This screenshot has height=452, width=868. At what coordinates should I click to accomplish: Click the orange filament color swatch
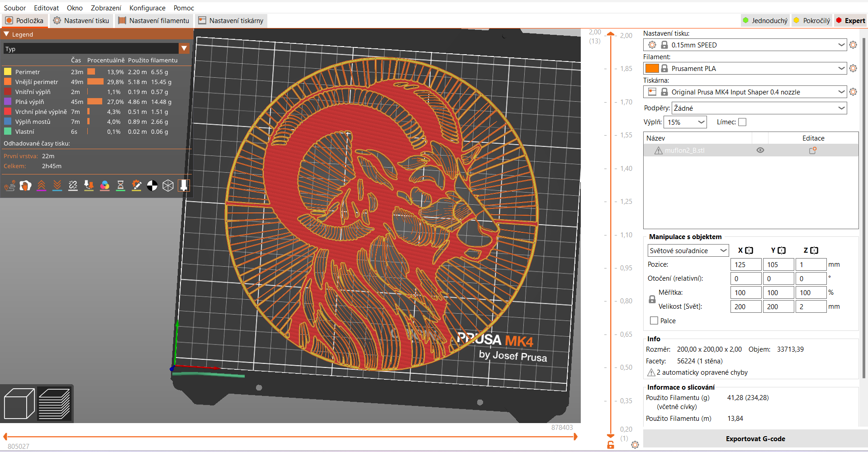coord(652,68)
